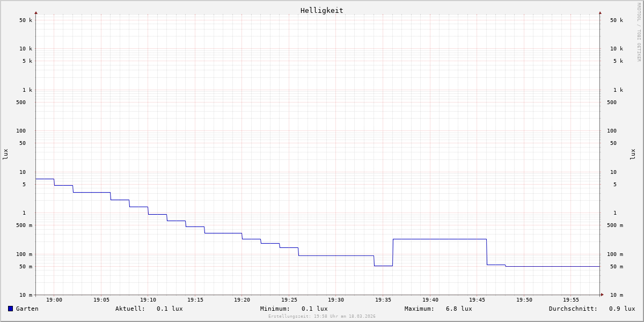The image size is (644, 322).
Task: Click the 19:15 time axis label
Action: pyautogui.click(x=195, y=300)
